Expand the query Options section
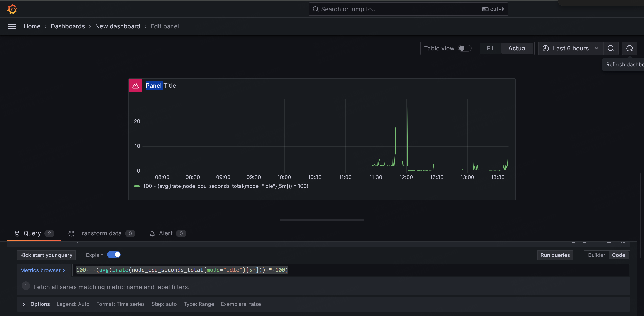 click(36, 304)
